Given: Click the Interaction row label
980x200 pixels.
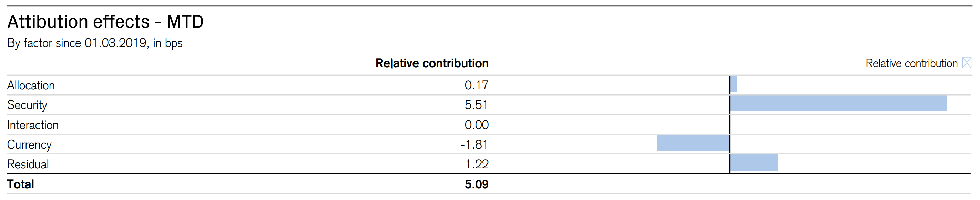Looking at the screenshot, I should (33, 125).
